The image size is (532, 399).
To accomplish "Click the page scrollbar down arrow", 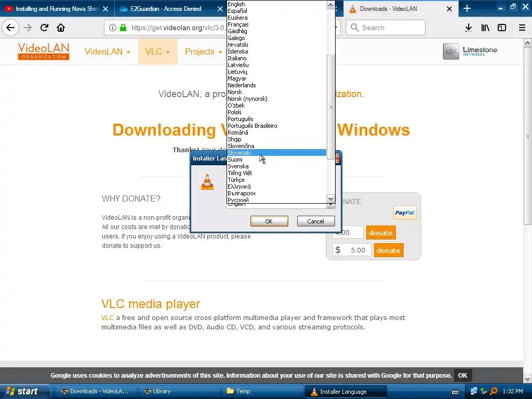I will pos(527,379).
